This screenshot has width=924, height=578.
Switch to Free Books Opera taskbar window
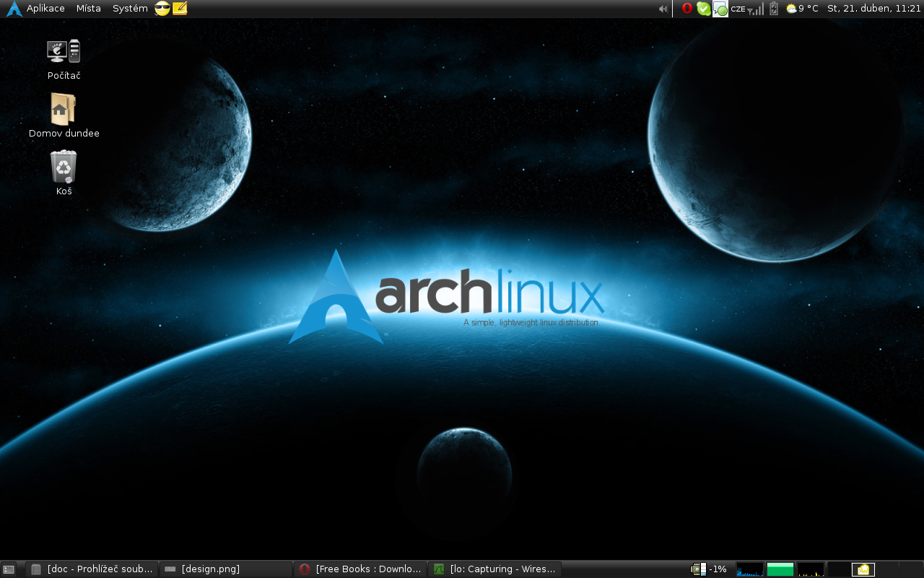[360, 569]
